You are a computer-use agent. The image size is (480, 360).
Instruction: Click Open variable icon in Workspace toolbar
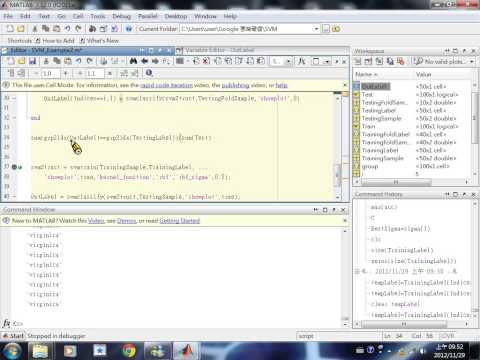368,61
